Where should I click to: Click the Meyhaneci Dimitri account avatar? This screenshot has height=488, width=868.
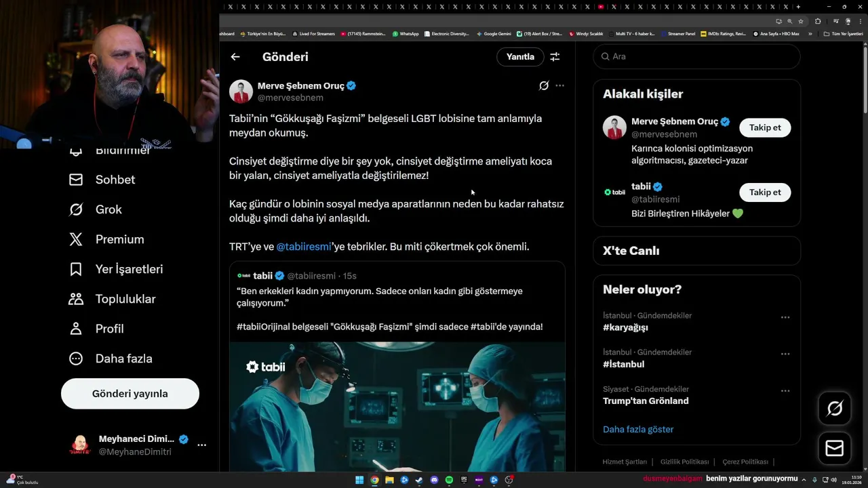[80, 445]
